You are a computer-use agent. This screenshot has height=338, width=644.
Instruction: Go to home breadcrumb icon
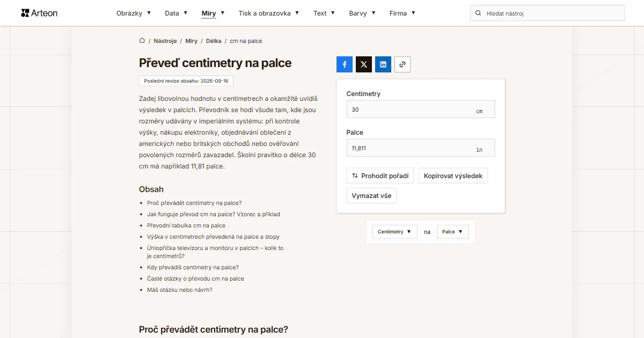coord(142,40)
